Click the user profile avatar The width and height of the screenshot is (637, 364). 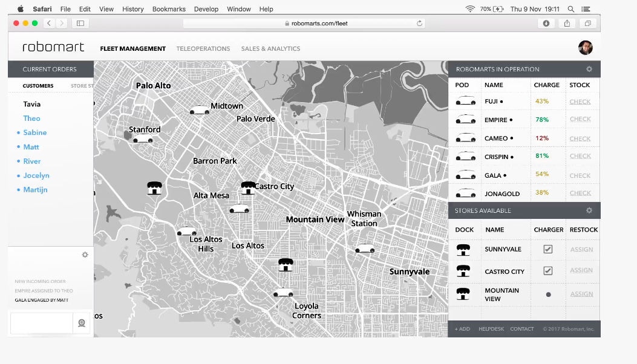pyautogui.click(x=585, y=48)
